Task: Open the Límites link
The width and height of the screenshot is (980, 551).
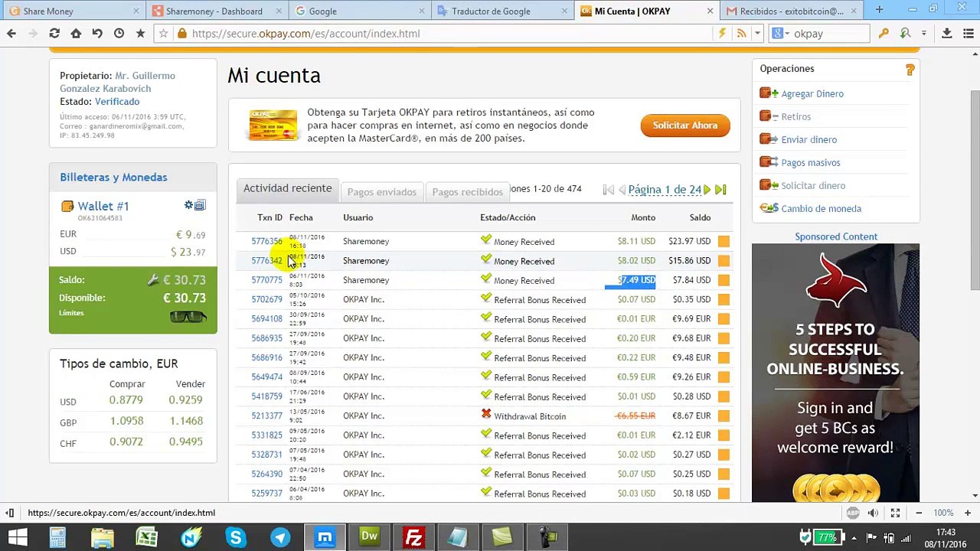Action: pos(71,313)
